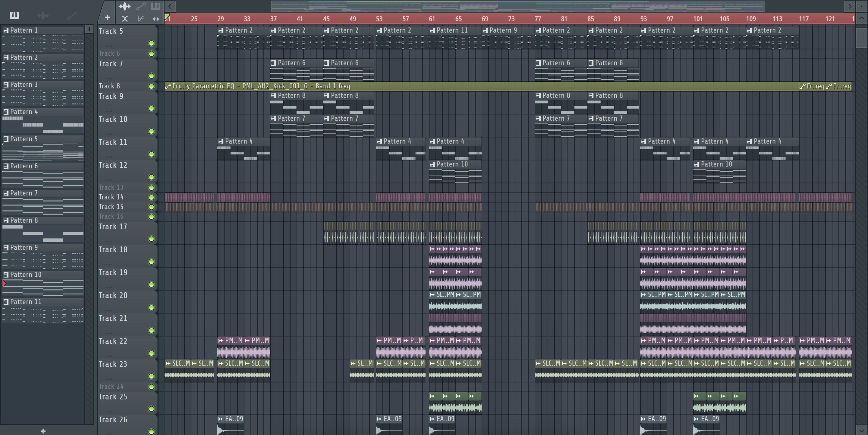Select the first audio clip on Track 19
Viewport: 868px width, 435px height.
pyautogui.click(x=435, y=278)
